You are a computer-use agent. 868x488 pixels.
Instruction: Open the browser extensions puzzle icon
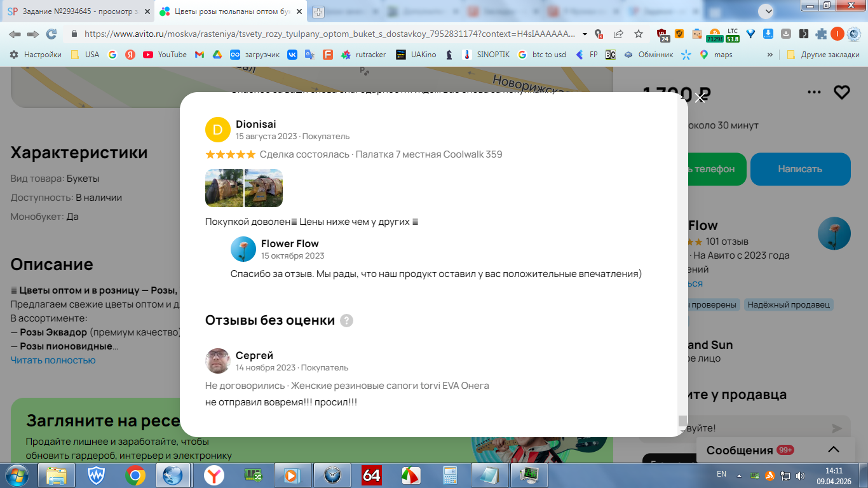(x=821, y=34)
